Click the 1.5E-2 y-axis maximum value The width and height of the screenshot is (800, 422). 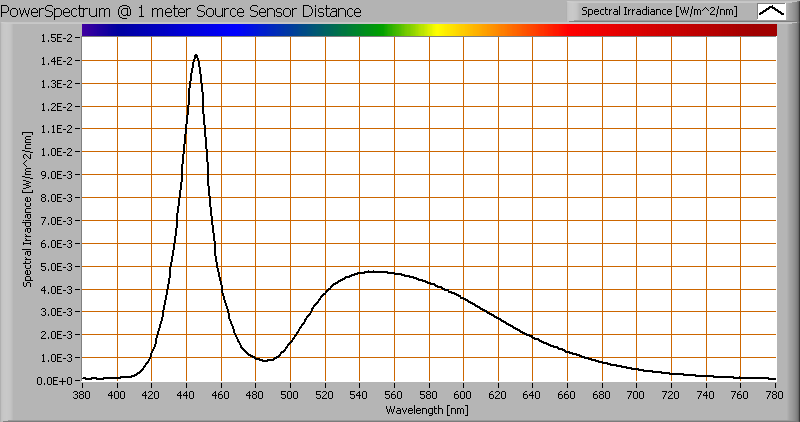pos(58,38)
